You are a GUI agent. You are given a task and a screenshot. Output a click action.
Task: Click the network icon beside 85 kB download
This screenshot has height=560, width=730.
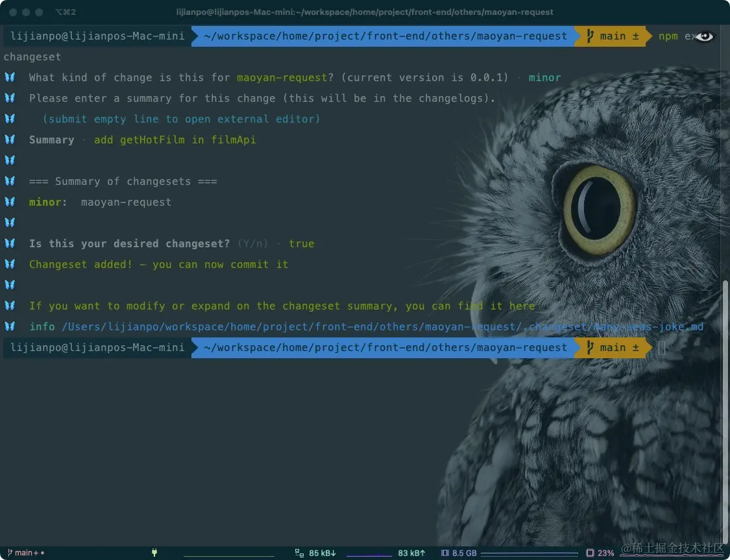coord(299,553)
